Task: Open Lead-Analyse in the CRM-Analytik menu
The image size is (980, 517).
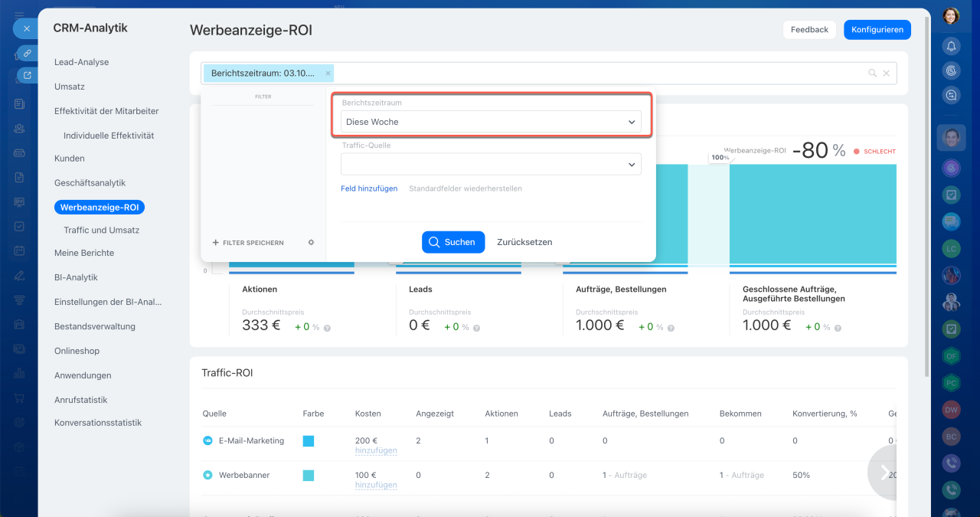Action: [81, 62]
